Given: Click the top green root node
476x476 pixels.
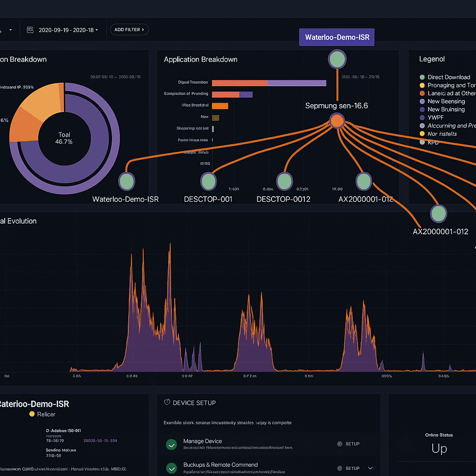Looking at the screenshot, I should [x=337, y=59].
